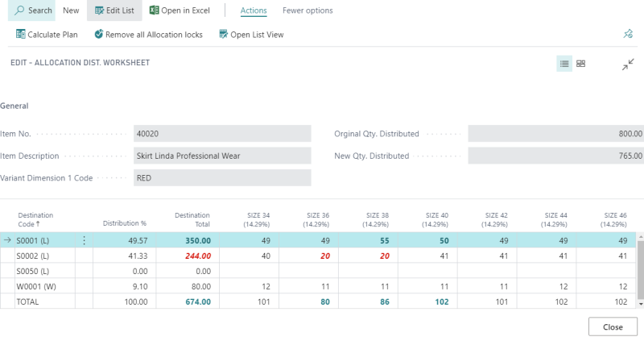This screenshot has width=644, height=341.
Task: Select the SIZE 36 cell for S0002
Action: (x=320, y=256)
